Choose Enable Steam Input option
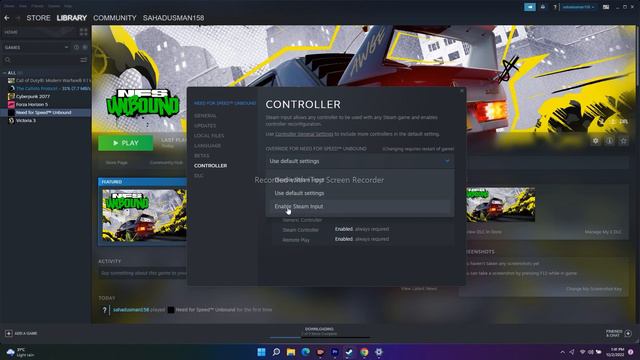Image resolution: width=640 pixels, height=360 pixels. [x=360, y=207]
